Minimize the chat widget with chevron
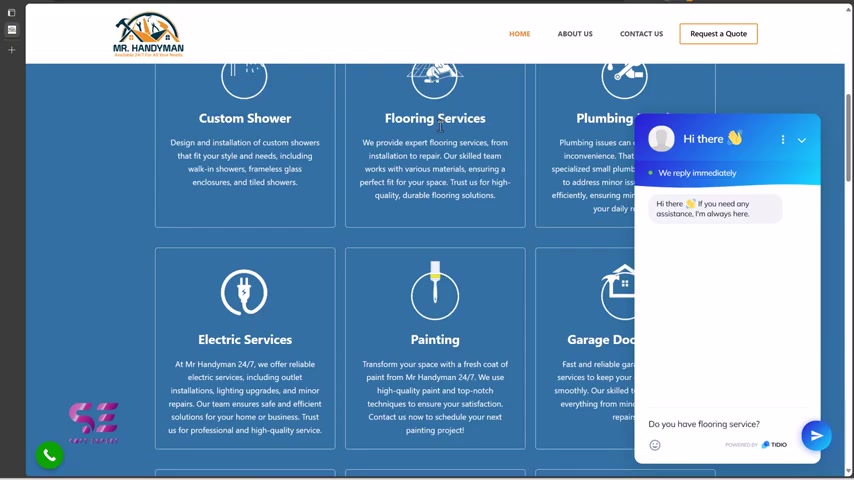Screen dimensions: 854x480 802,140
